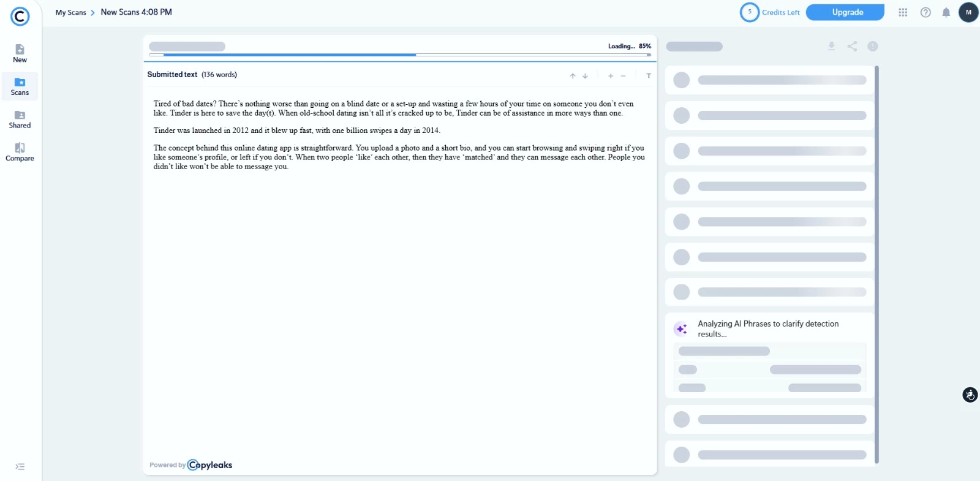Viewport: 980px width, 481px height.
Task: Click the Copyleaks logo icon
Action: pos(20,17)
